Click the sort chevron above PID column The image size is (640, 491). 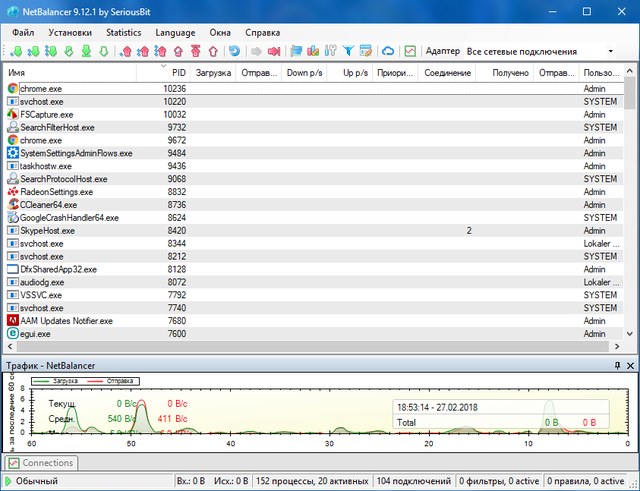tap(164, 66)
